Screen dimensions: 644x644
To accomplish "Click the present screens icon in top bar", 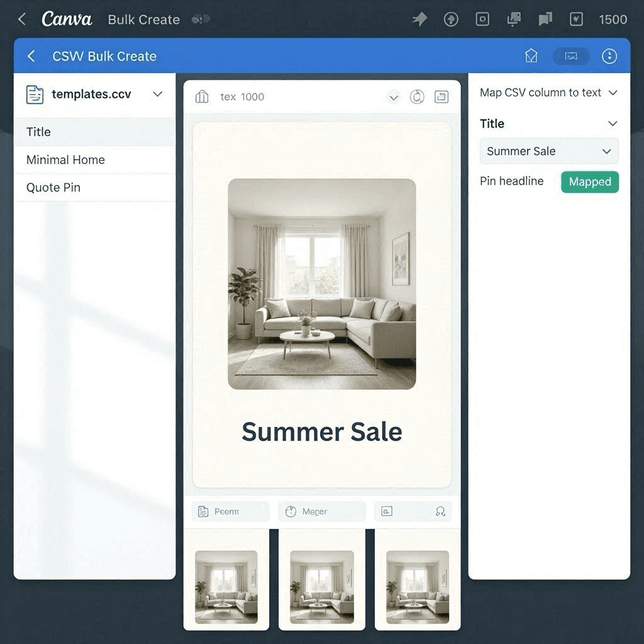I will [x=513, y=19].
